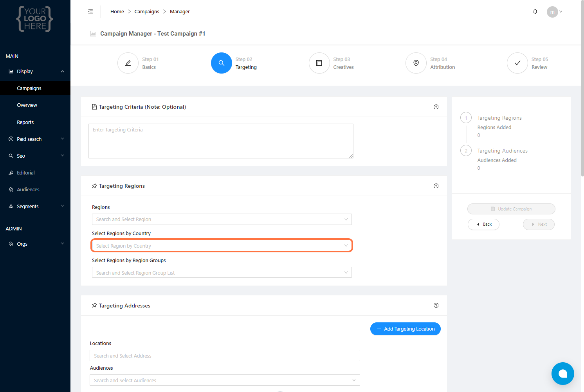
Task: Click the Step 04 Attribution pin icon
Action: pyautogui.click(x=416, y=63)
